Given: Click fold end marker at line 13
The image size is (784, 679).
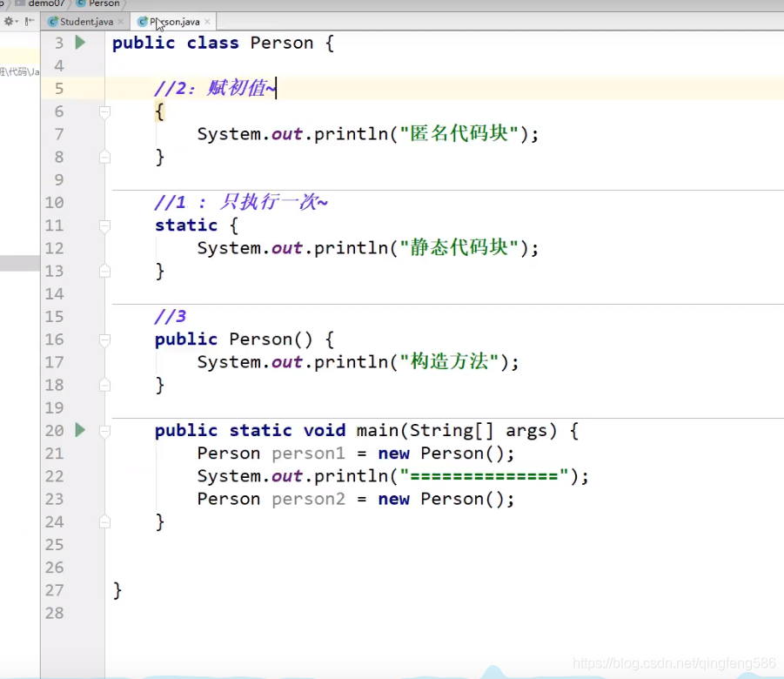Looking at the screenshot, I should (104, 272).
